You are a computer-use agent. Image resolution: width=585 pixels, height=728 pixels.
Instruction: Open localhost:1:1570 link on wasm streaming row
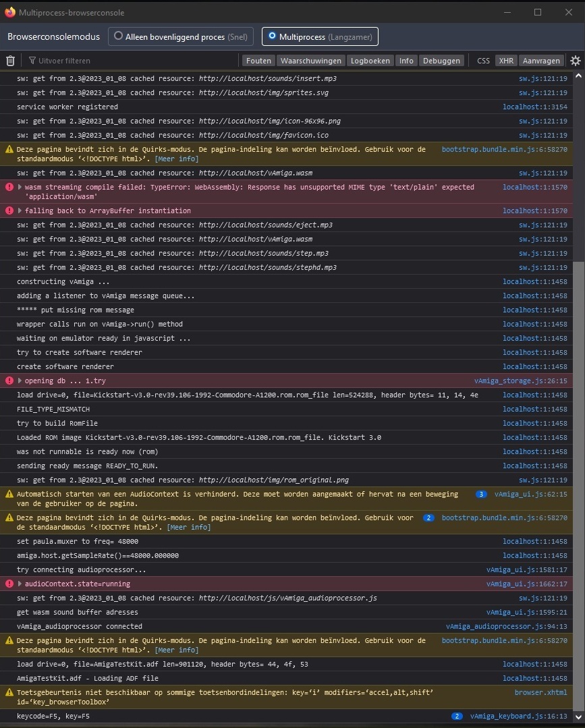tap(535, 187)
